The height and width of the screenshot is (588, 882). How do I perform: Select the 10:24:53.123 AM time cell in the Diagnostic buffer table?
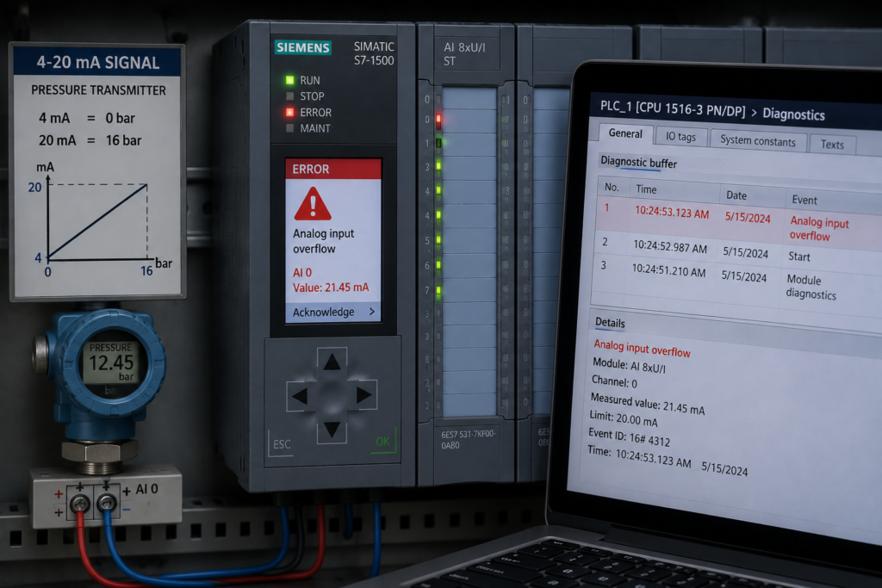672,212
